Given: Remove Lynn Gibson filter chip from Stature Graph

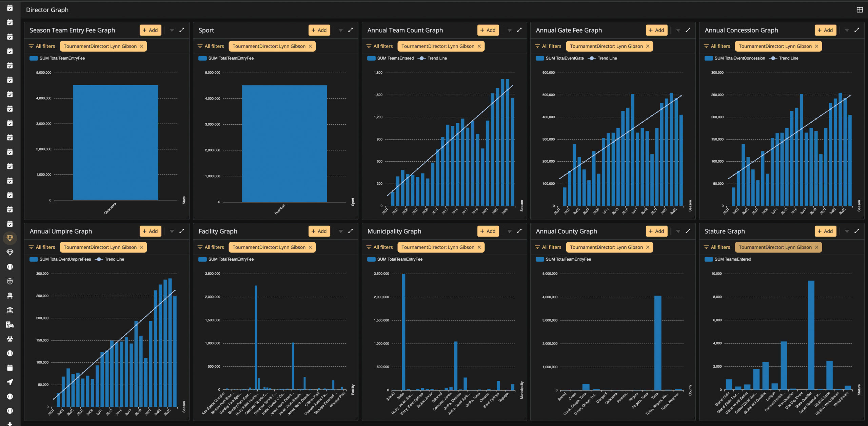Looking at the screenshot, I should (816, 247).
